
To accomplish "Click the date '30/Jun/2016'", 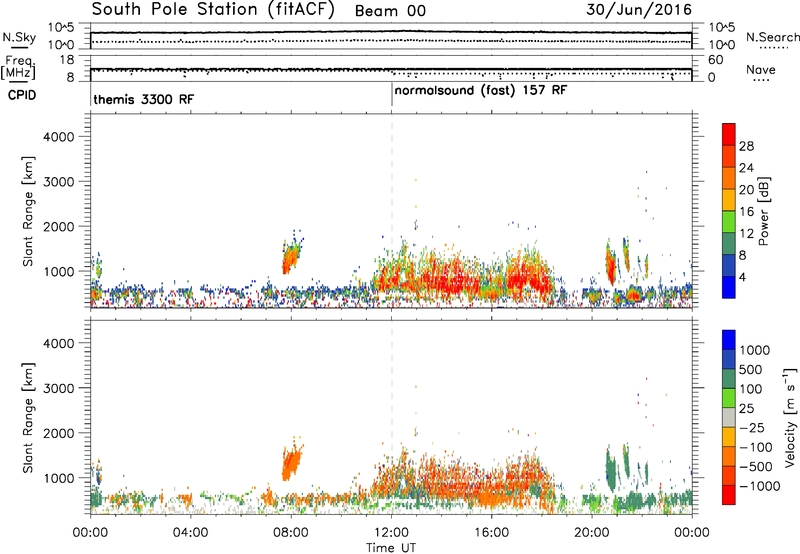I will [x=639, y=10].
